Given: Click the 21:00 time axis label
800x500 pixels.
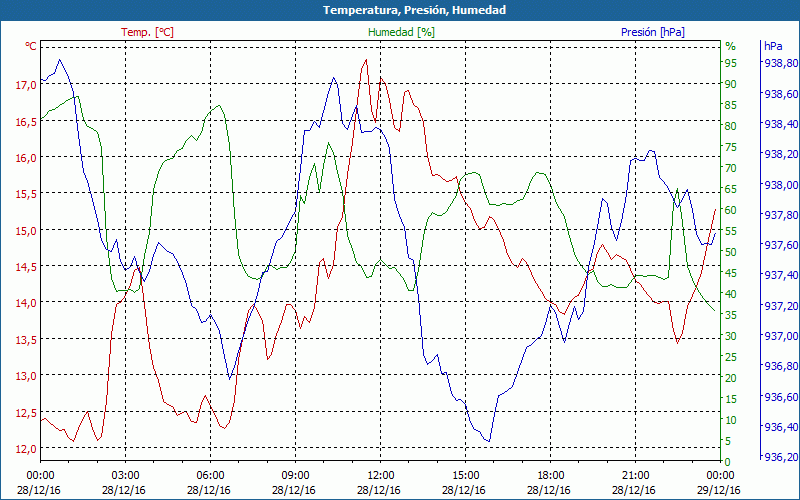Looking at the screenshot, I should click(x=635, y=474).
